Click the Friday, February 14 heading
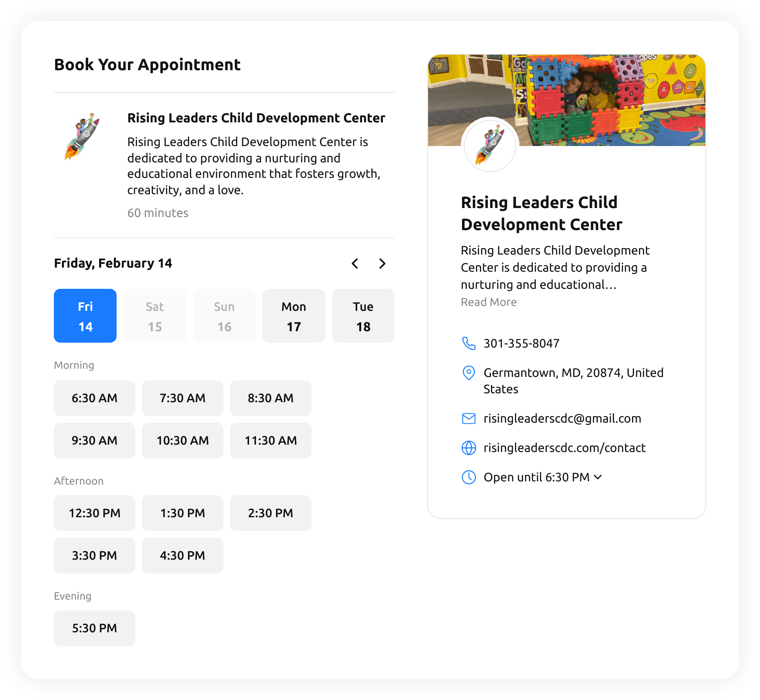 (113, 264)
